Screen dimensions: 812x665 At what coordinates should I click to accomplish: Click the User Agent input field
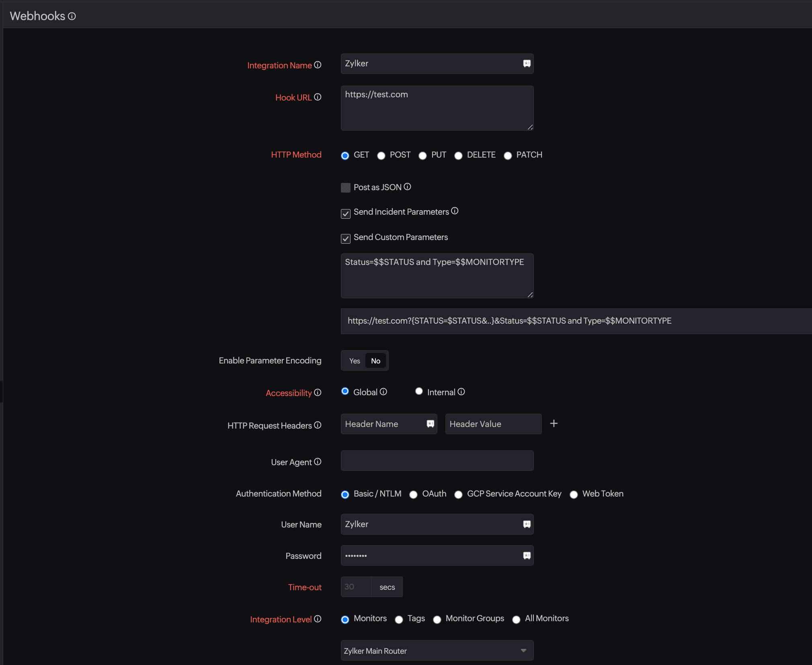click(x=437, y=460)
